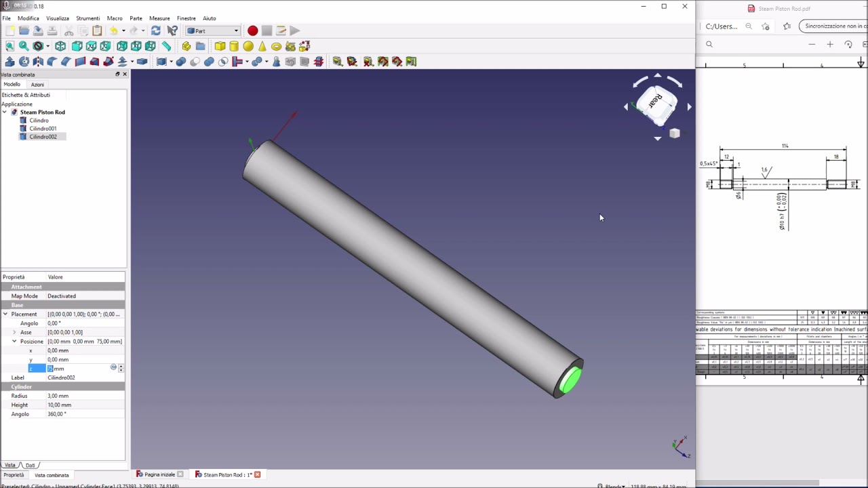The image size is (868, 488).
Task: Click the Extrude tool icon
Action: (x=9, y=62)
